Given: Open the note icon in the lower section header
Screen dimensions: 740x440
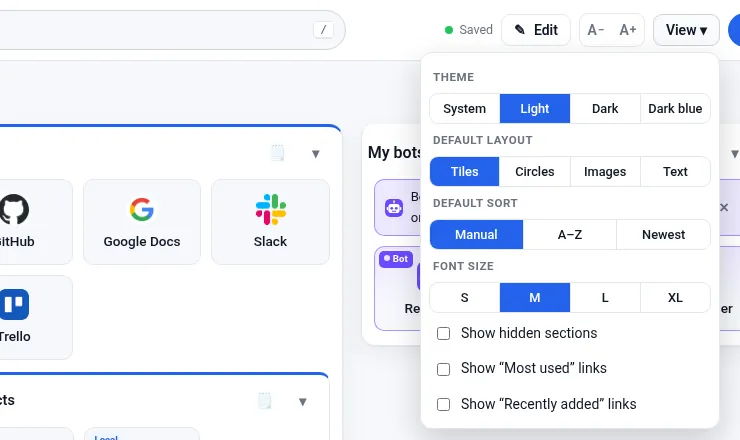Looking at the screenshot, I should [265, 401].
